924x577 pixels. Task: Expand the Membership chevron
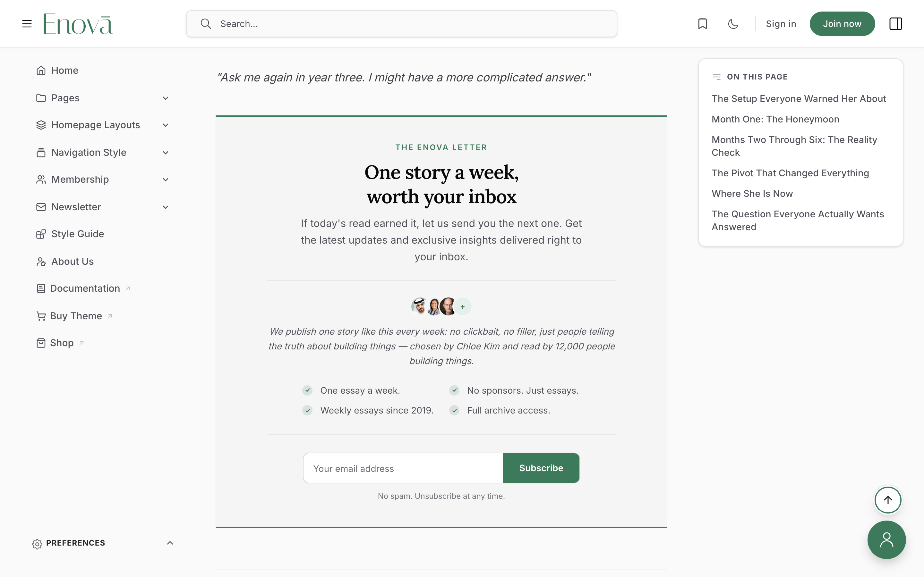click(165, 180)
